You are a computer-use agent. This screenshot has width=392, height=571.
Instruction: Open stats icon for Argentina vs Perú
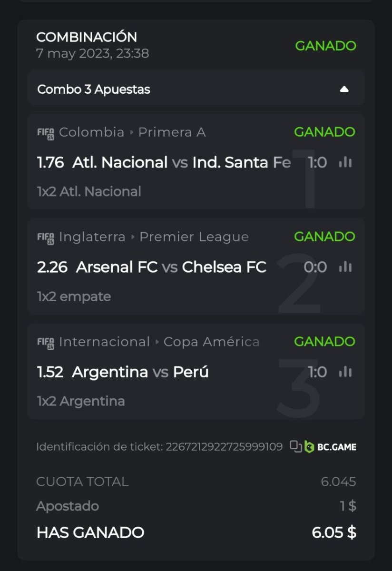click(345, 372)
